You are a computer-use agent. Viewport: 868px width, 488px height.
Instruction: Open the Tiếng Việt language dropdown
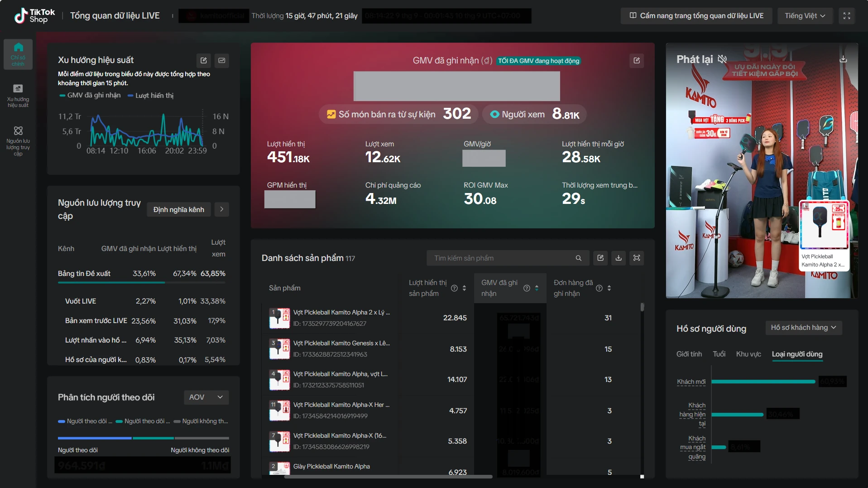(805, 16)
